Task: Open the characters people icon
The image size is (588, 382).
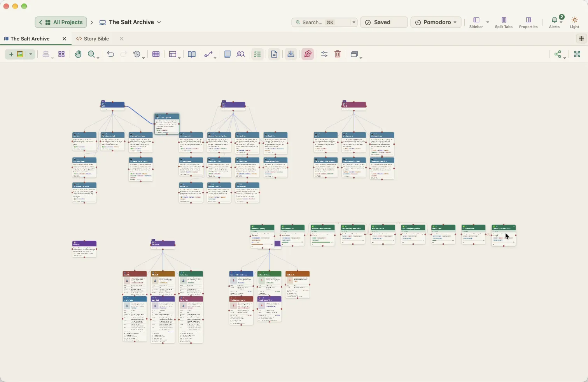Action: pos(241,54)
